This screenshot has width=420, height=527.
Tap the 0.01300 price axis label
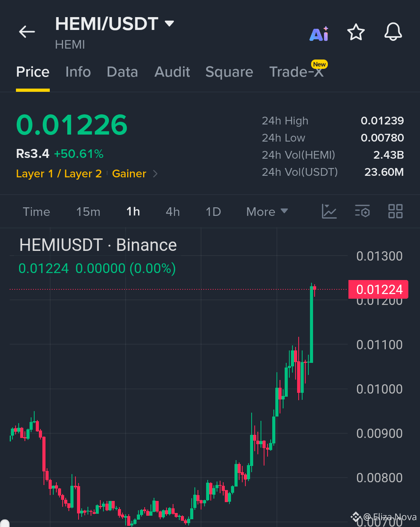[x=380, y=256]
